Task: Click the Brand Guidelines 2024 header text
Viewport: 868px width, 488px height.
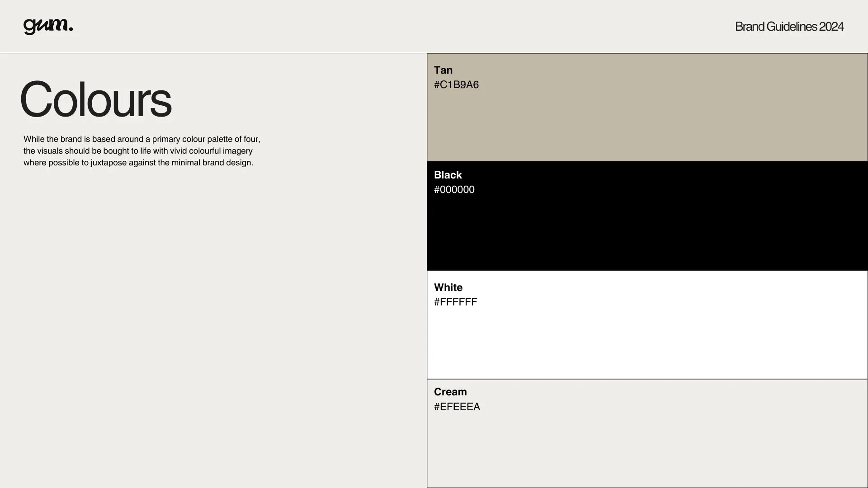Action: click(x=789, y=27)
